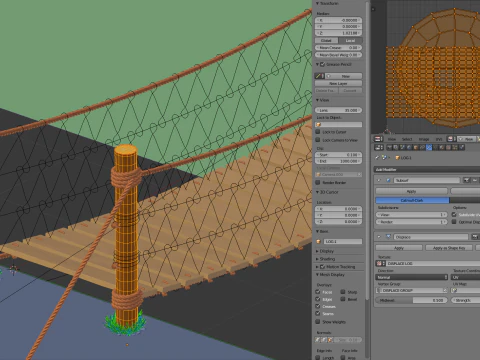The height and width of the screenshot is (360, 480).
Task: Expand the Display panel
Action: (317, 251)
